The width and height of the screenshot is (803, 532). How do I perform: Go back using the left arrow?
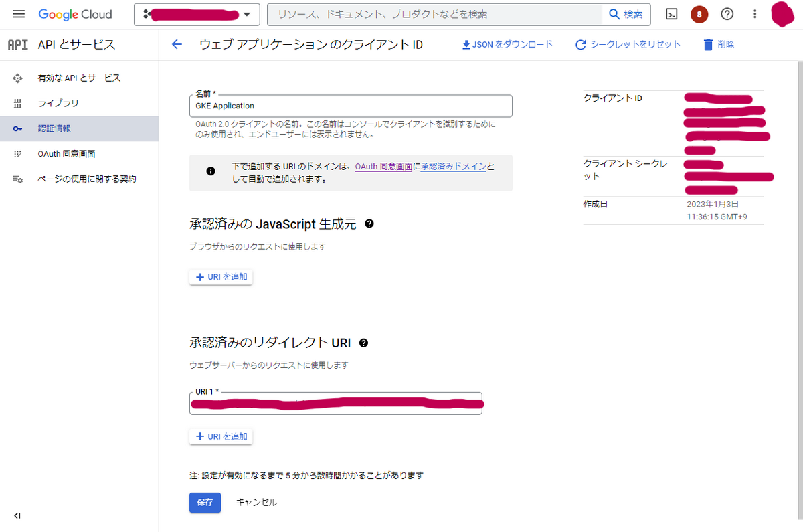click(x=177, y=45)
